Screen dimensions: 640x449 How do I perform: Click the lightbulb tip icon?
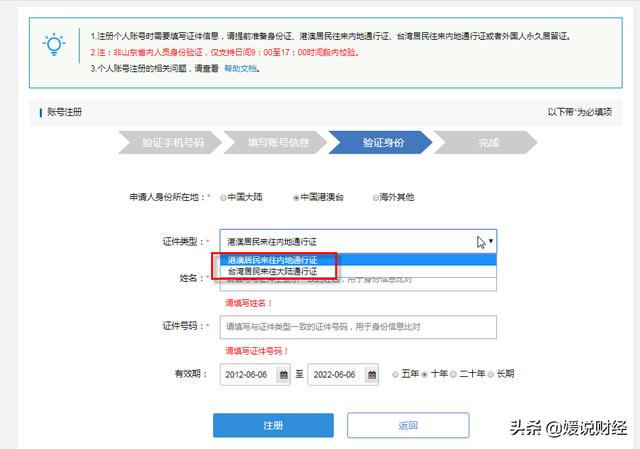click(52, 46)
